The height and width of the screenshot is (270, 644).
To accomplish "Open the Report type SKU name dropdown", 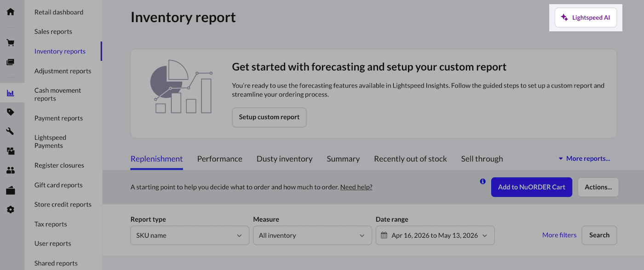I will pyautogui.click(x=190, y=235).
